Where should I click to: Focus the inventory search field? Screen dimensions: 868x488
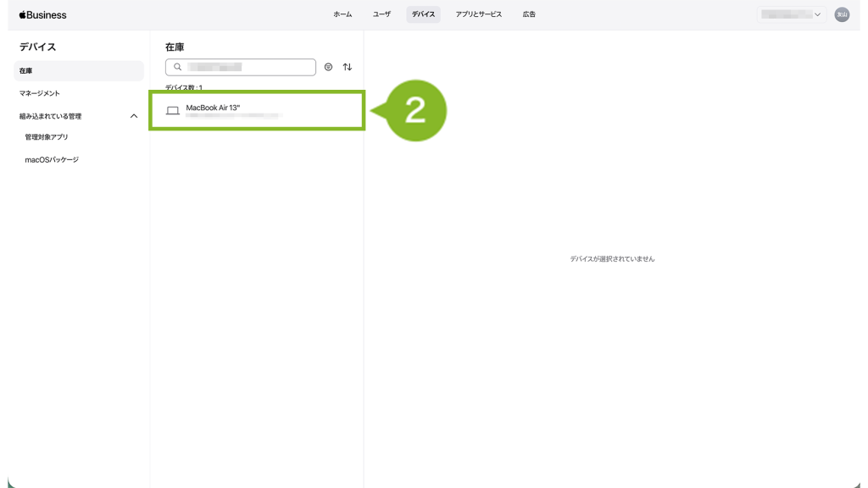[248, 67]
